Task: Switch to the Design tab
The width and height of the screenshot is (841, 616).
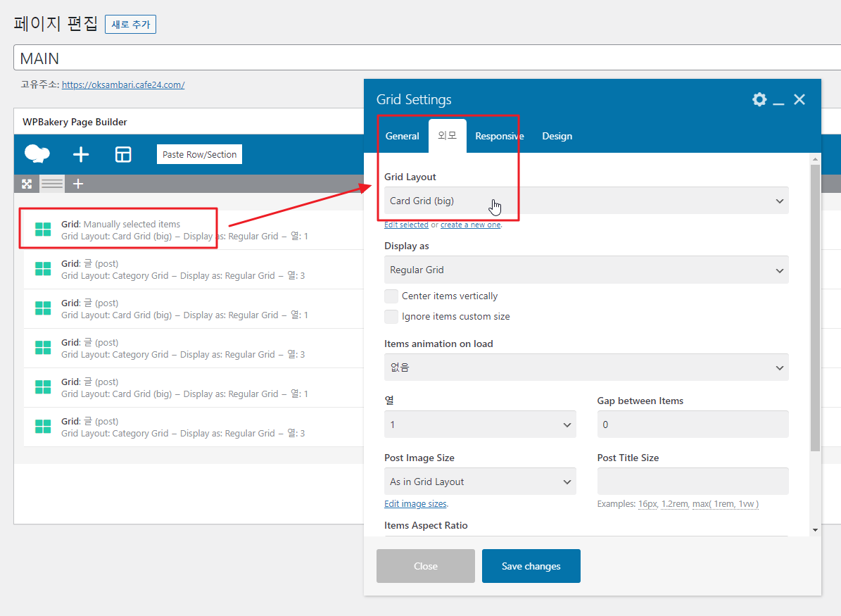Action: coord(557,137)
